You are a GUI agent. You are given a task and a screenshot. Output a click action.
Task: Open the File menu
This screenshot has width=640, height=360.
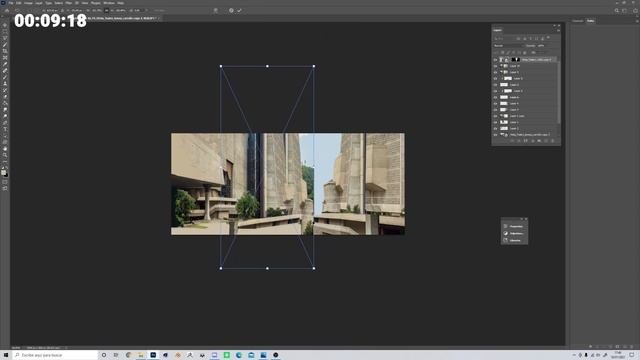[x=11, y=3]
